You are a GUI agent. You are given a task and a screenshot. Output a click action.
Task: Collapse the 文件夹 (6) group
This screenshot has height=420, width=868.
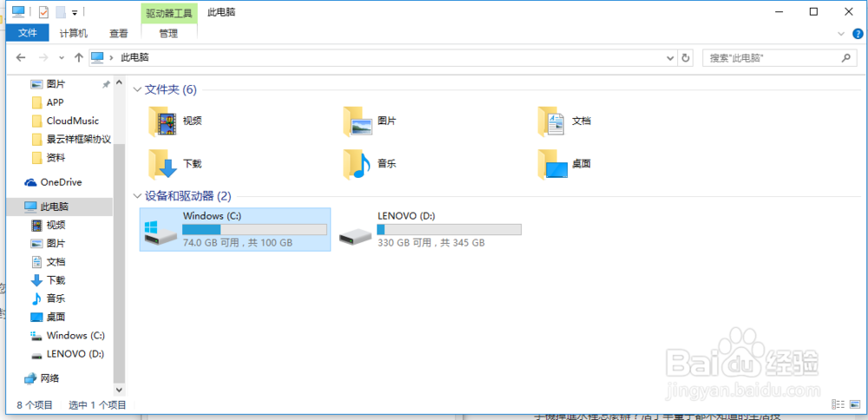pyautogui.click(x=137, y=89)
